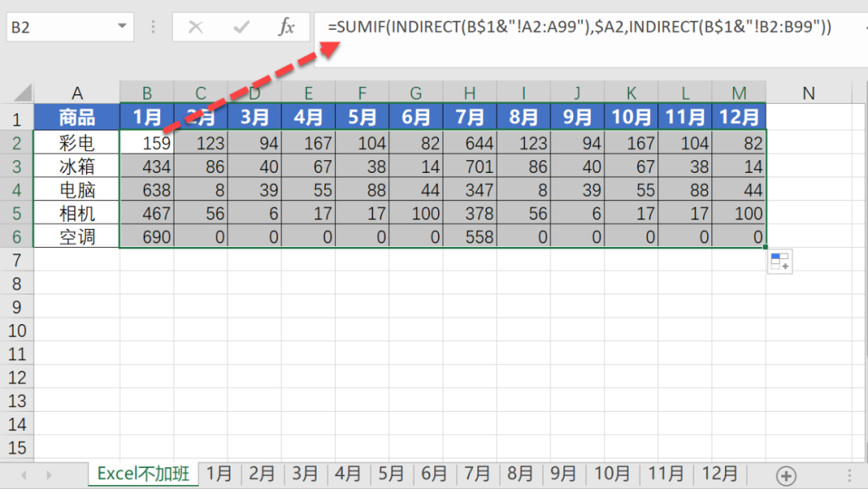Select row 10 header
This screenshot has height=489, width=868.
tap(17, 331)
